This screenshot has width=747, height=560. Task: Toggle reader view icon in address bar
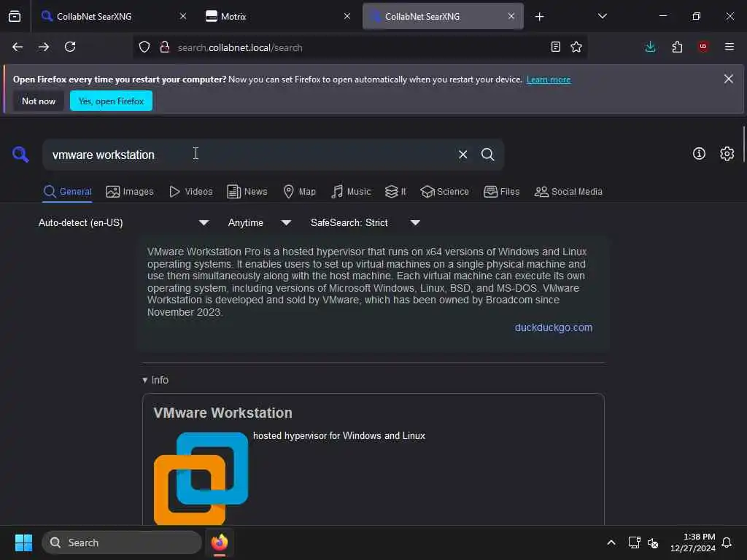pyautogui.click(x=555, y=47)
